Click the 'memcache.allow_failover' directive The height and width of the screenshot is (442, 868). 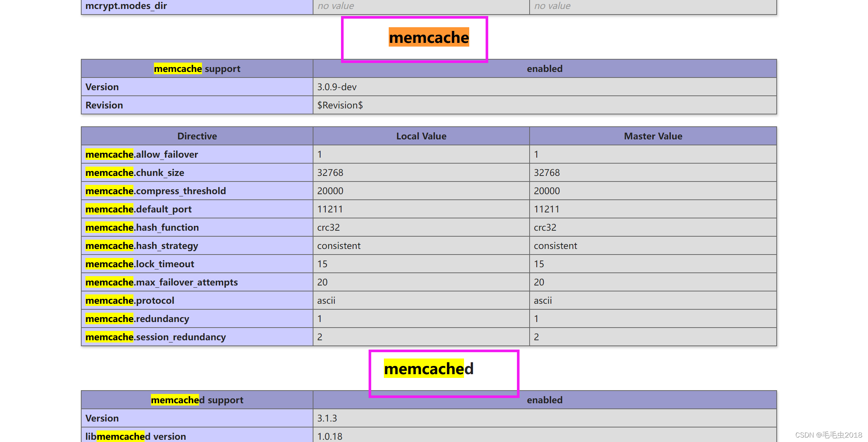coord(142,154)
